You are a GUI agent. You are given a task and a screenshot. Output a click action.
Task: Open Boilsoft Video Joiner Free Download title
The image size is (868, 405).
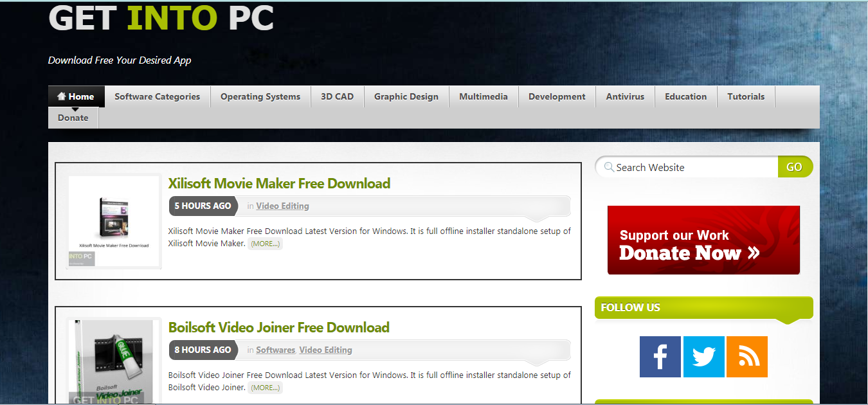(x=279, y=327)
